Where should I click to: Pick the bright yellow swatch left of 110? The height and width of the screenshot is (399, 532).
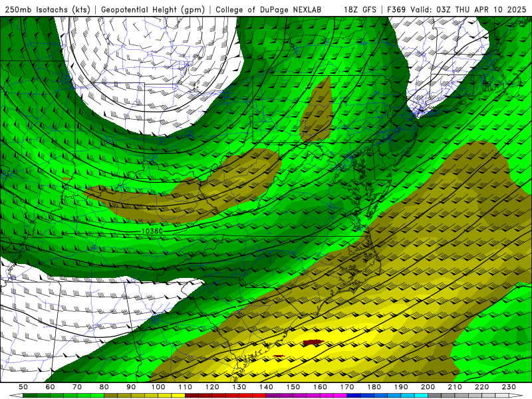178,396
